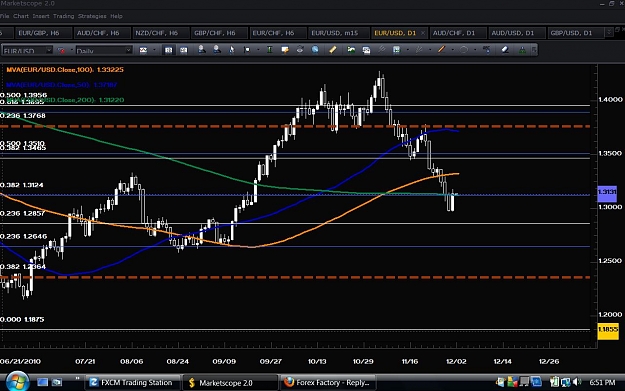Expand arrow next to chart type icon
625x391 pixels.
pos(154,50)
